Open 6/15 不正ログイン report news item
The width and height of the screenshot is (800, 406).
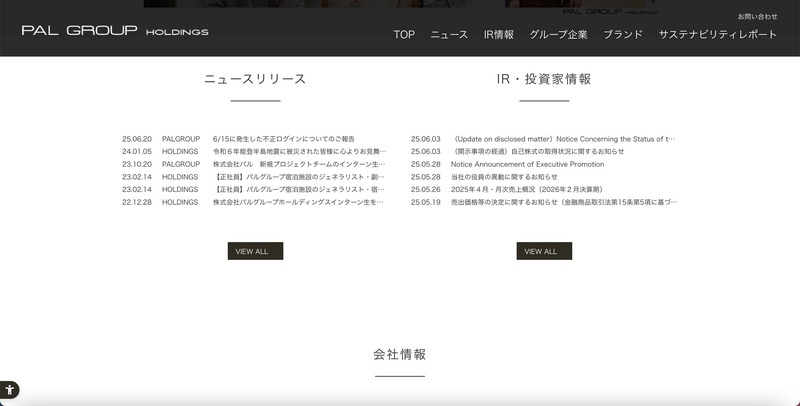click(x=284, y=139)
